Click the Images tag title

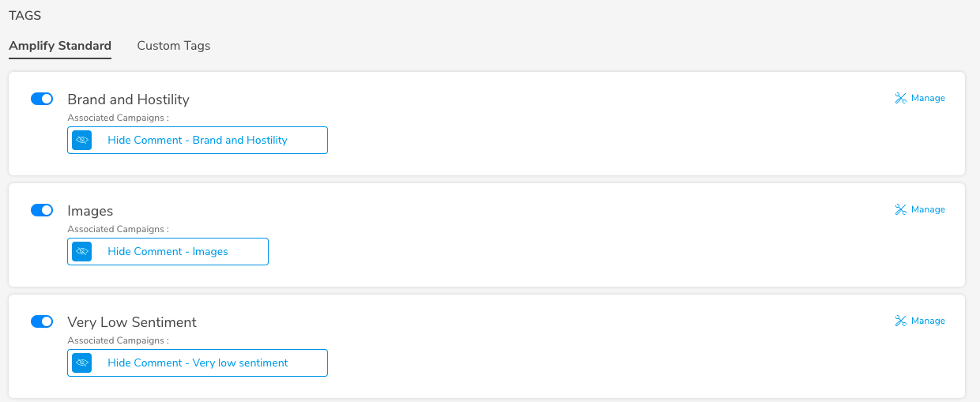tap(90, 211)
